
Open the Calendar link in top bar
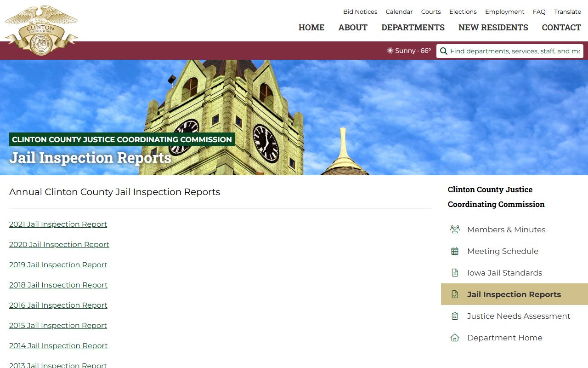coord(399,12)
